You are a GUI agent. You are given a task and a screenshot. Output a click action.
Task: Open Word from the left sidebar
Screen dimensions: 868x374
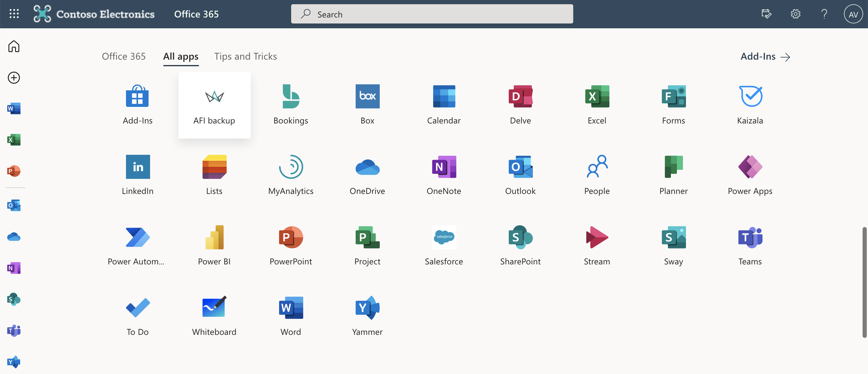(14, 108)
